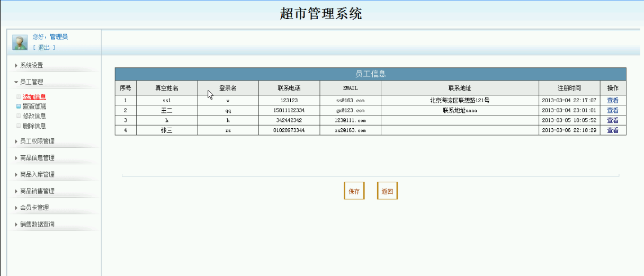The height and width of the screenshot is (276, 644).
Task: Click 查看 link for employee 张三
Action: click(x=613, y=130)
